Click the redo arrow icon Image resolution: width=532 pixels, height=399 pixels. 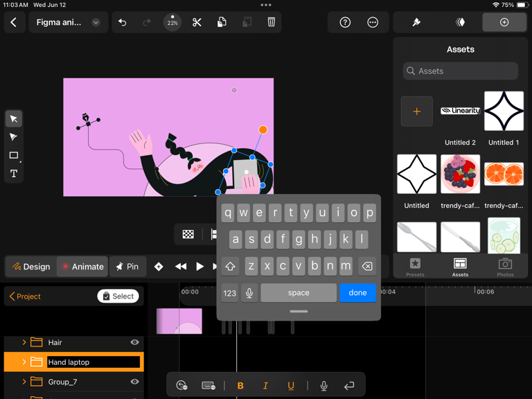[147, 22]
